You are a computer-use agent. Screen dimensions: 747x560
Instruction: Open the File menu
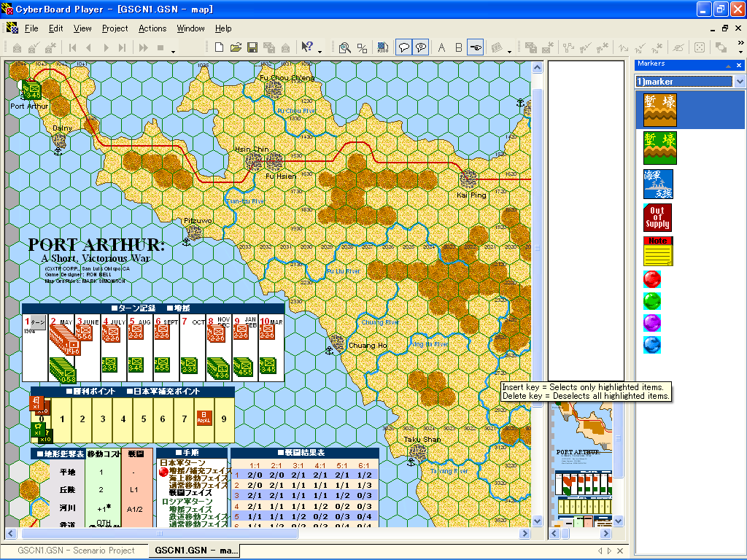tap(31, 28)
